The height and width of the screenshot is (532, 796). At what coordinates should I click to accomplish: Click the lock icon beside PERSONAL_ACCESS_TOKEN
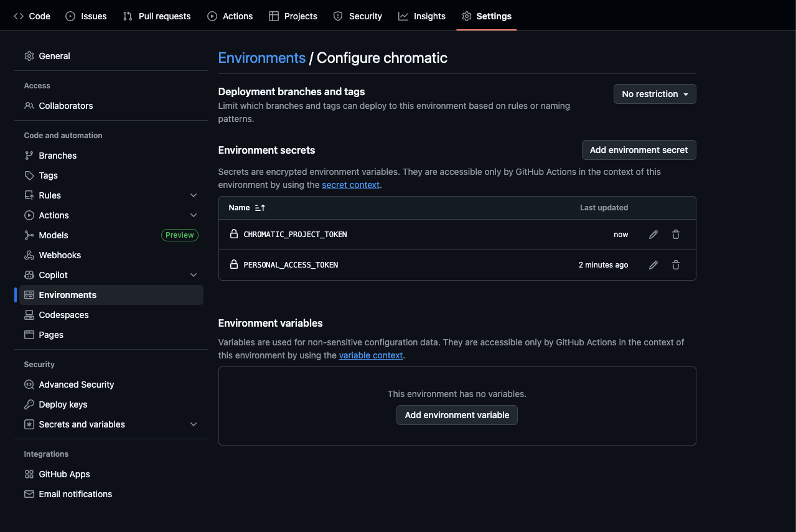click(x=234, y=264)
